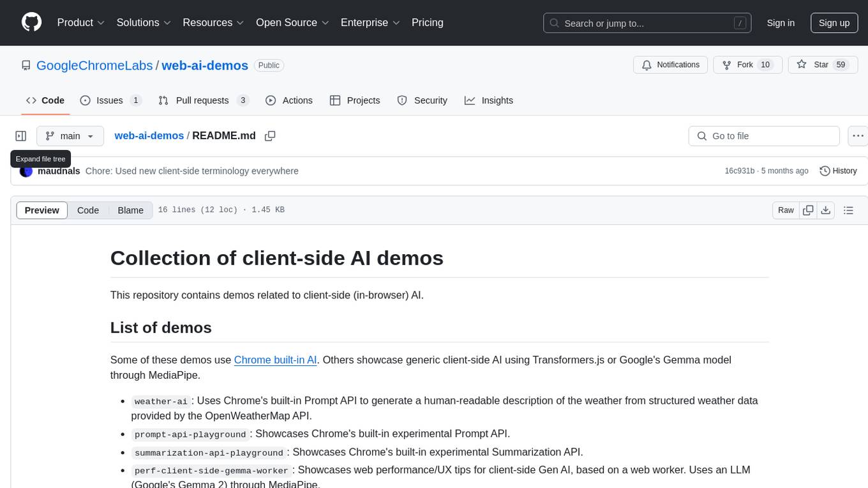Viewport: 868px width, 488px height.
Task: Click the maudnals avatar image
Action: pyautogui.click(x=26, y=171)
